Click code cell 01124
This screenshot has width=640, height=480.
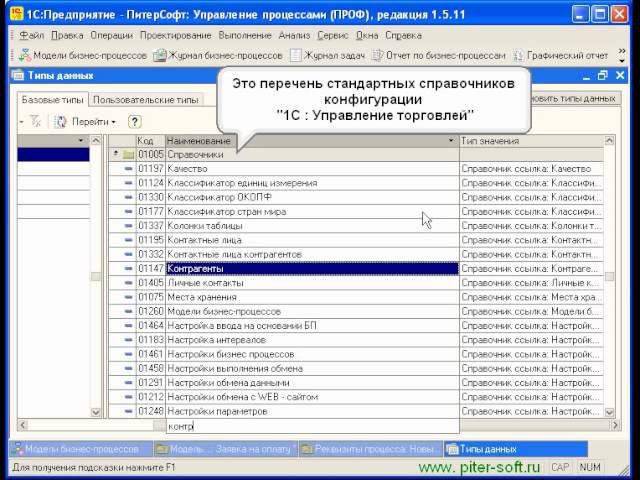coord(151,183)
